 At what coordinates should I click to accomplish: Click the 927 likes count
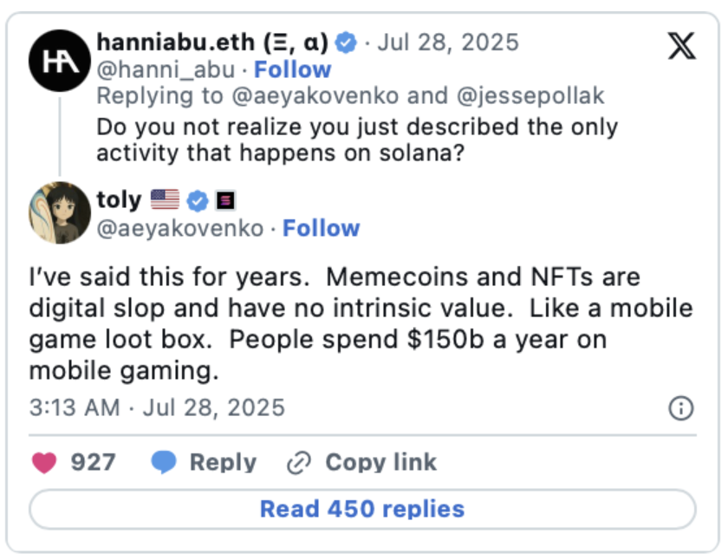(x=93, y=463)
